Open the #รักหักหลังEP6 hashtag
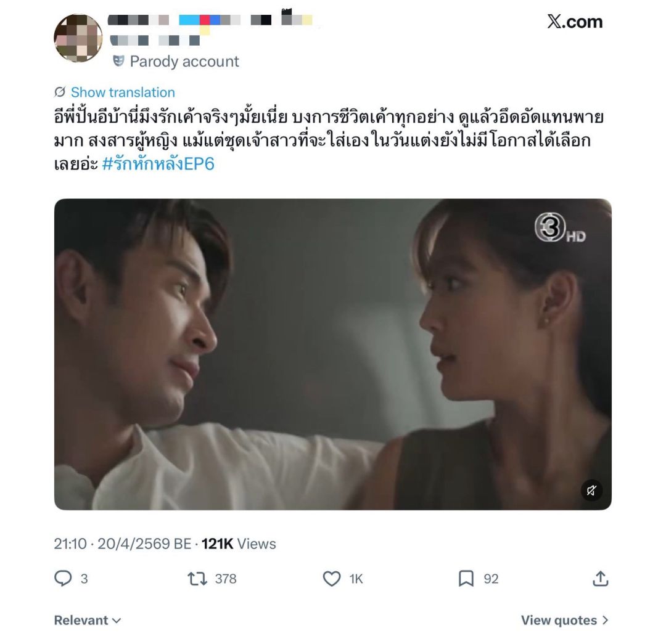Screen dimensions: 666x644 click(x=158, y=163)
